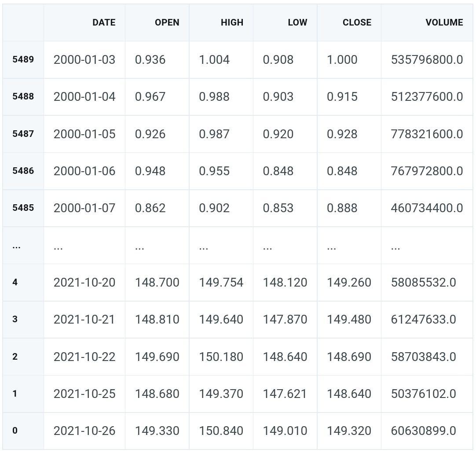Image resolution: width=476 pixels, height=453 pixels.
Task: Click the VOLUME column header
Action: [x=444, y=22]
